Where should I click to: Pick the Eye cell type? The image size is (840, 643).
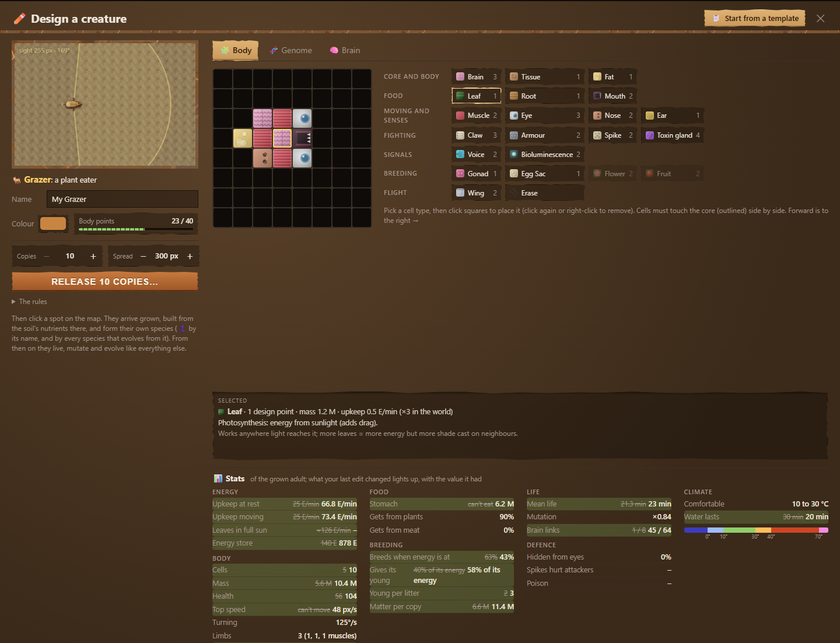544,116
